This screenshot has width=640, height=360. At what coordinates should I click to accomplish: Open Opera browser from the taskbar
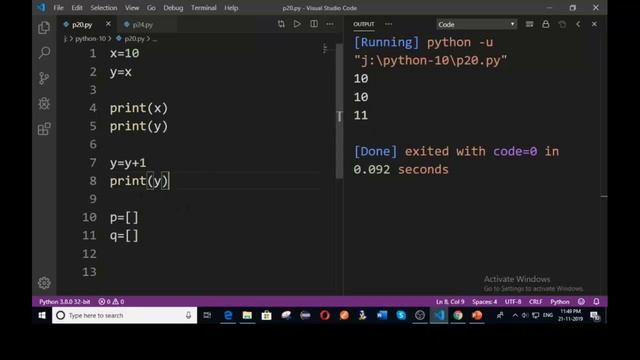pyautogui.click(x=325, y=315)
